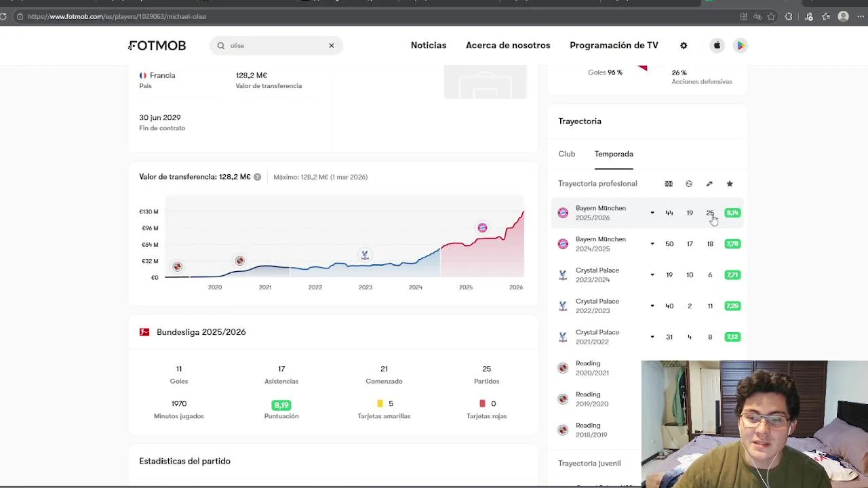Click Reading crest for 2019/2020
868x488 pixels.
tap(563, 399)
